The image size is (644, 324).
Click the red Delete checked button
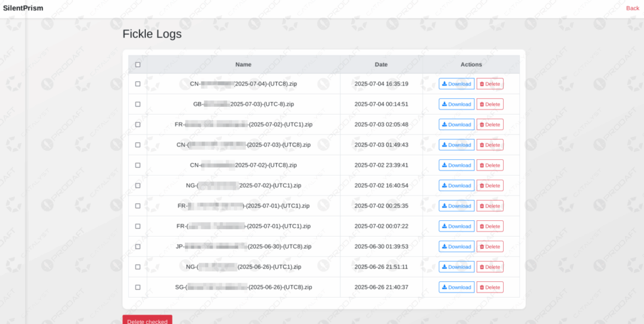click(x=147, y=320)
